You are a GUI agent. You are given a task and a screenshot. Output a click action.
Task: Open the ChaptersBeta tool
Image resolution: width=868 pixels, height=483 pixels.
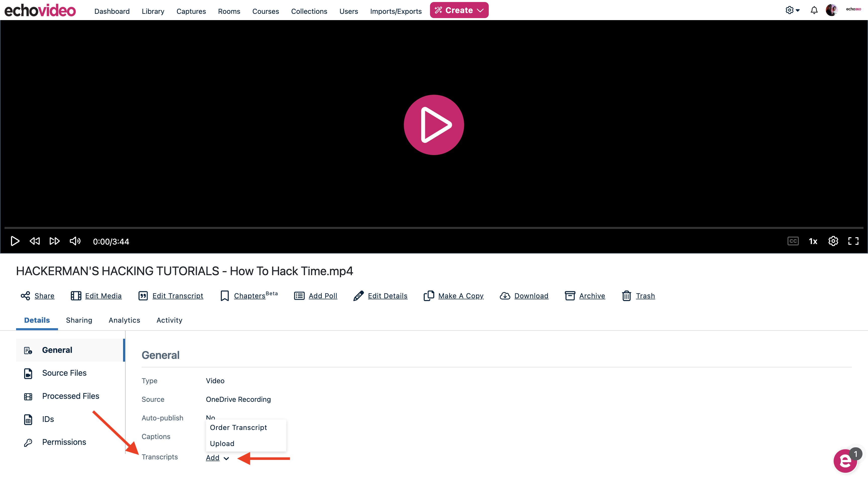(249, 296)
